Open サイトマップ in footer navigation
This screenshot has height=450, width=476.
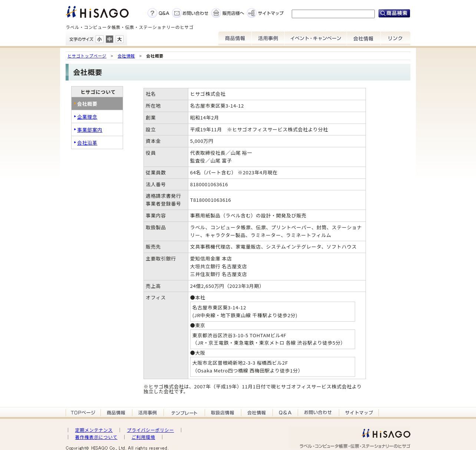359,413
